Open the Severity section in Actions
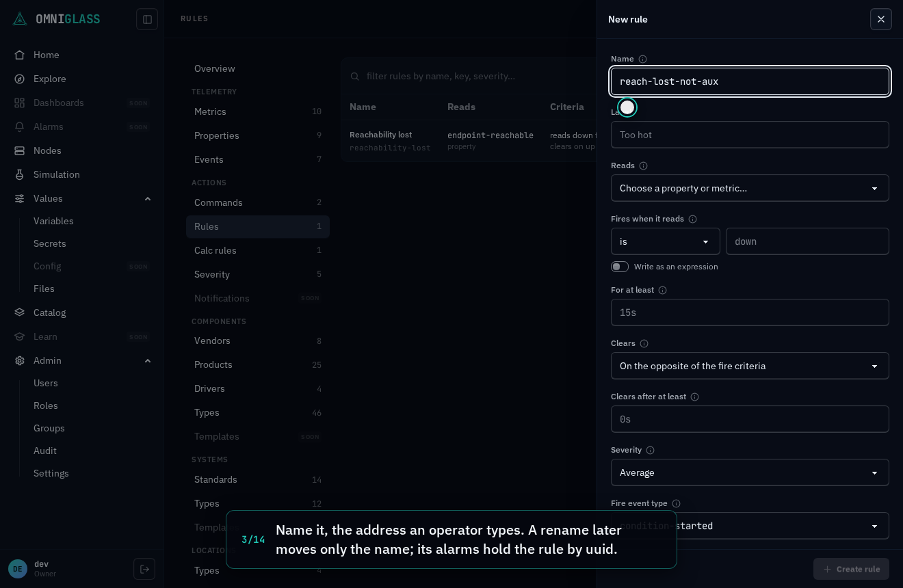This screenshot has height=588, width=903. click(258, 274)
